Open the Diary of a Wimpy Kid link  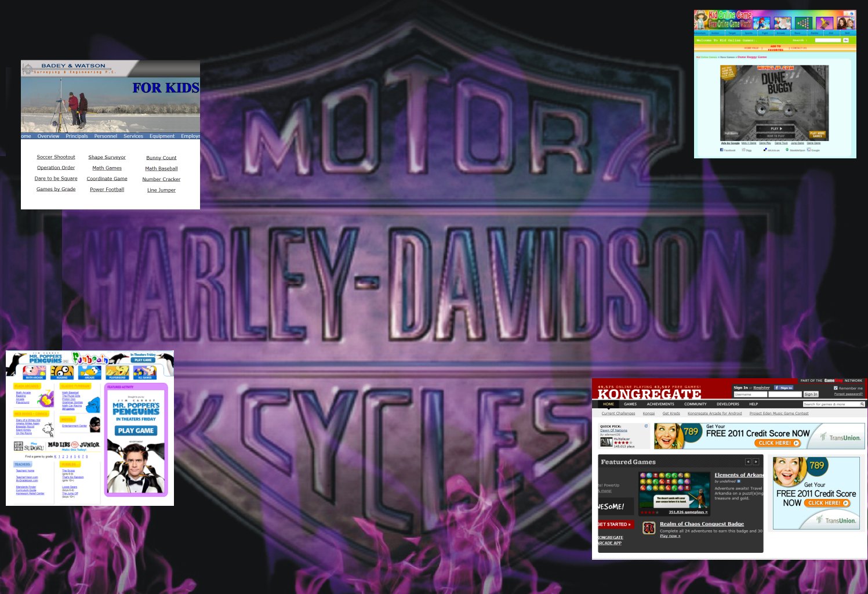coord(28,420)
